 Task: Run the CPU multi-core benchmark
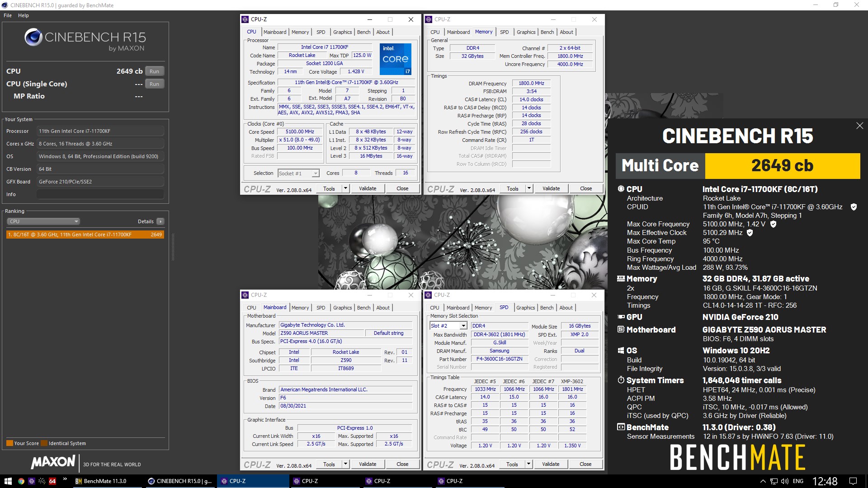coord(155,71)
